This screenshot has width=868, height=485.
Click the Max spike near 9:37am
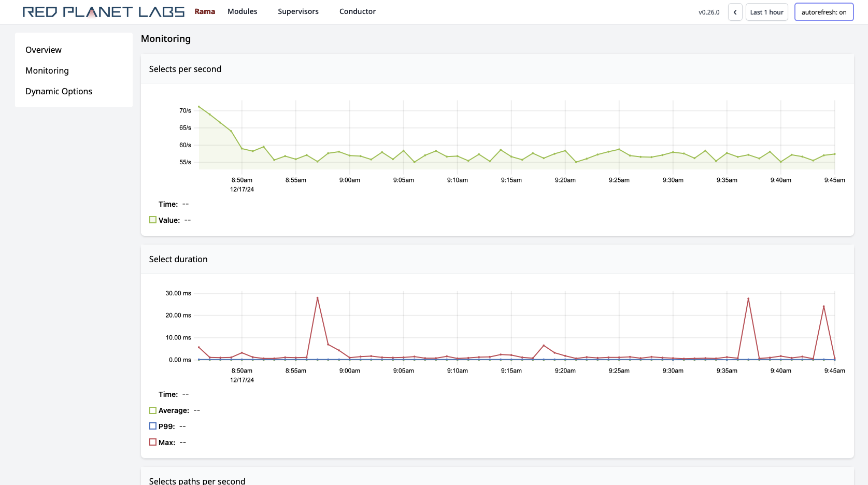pos(748,298)
